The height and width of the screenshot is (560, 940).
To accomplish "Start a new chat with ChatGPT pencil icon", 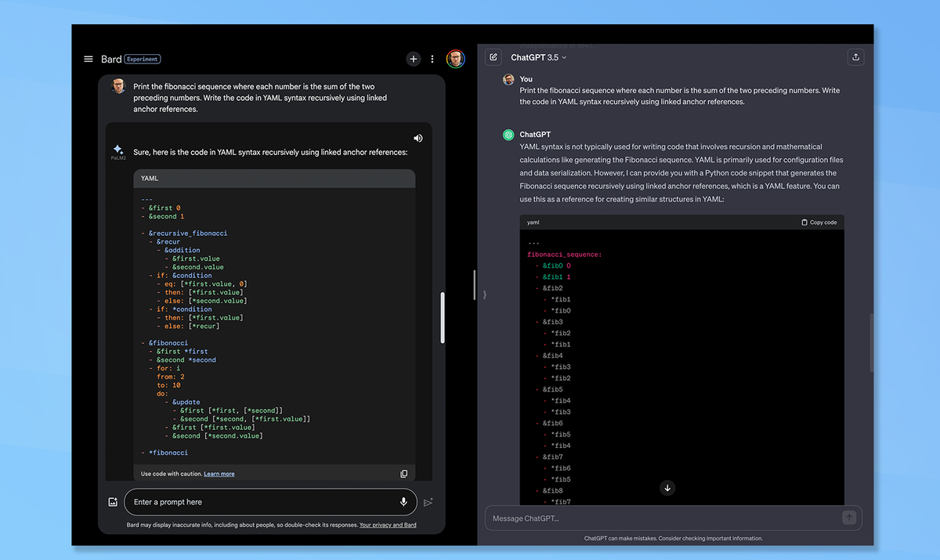I will point(492,57).
